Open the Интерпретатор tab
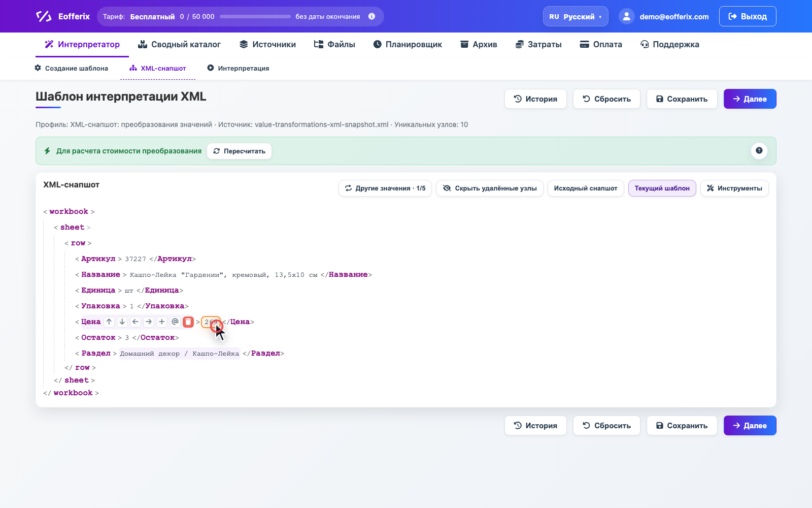The height and width of the screenshot is (508, 812). [82, 44]
